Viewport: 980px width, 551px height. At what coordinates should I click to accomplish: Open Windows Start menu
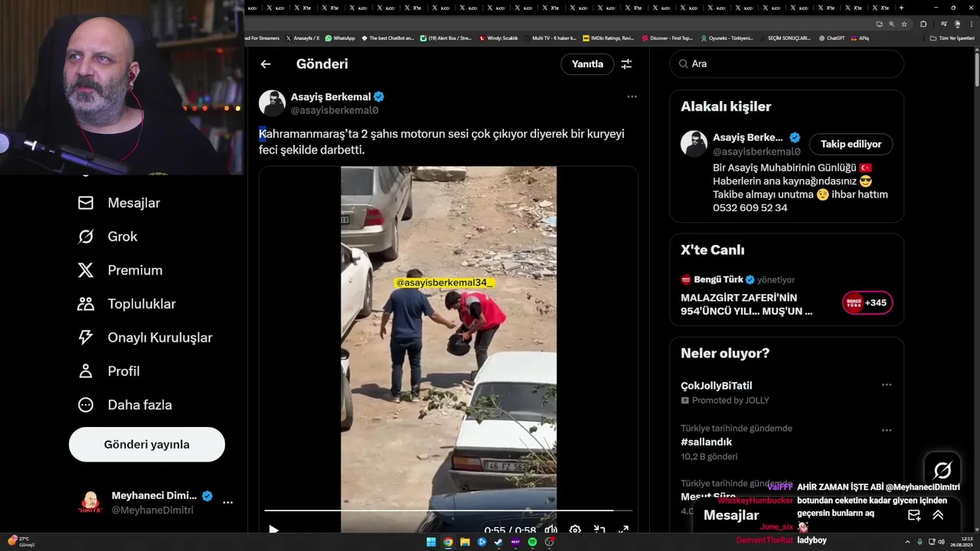[431, 543]
